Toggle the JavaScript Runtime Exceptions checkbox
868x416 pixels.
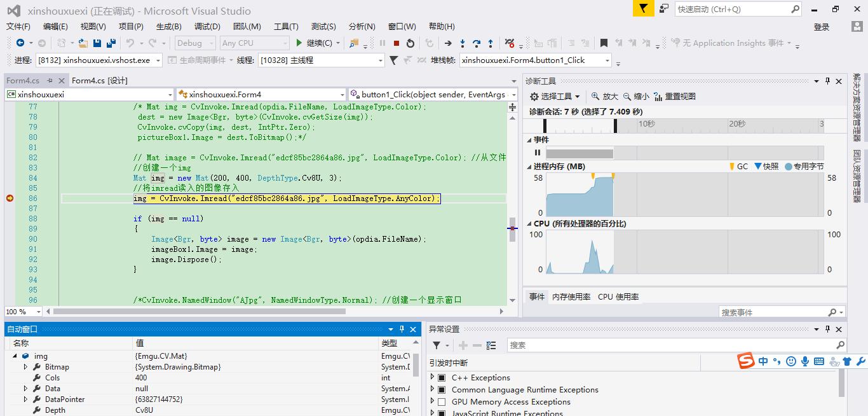click(x=442, y=413)
